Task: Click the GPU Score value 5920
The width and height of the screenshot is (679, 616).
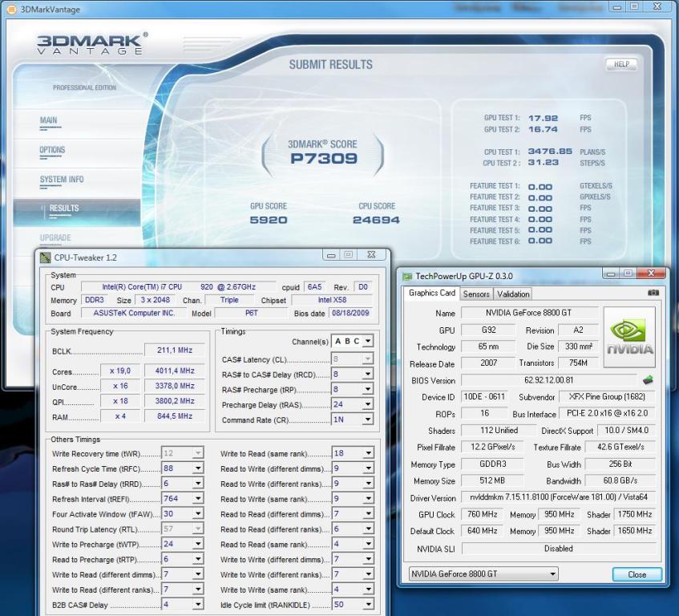Action: [x=269, y=220]
